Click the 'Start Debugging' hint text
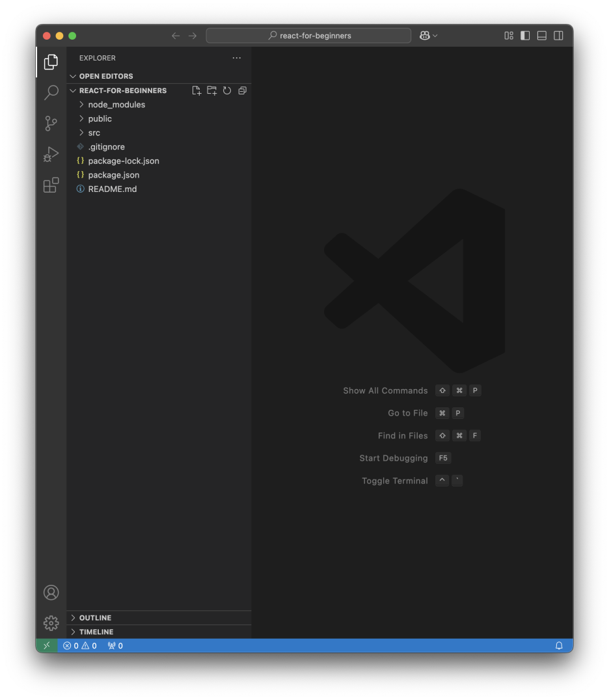The width and height of the screenshot is (609, 700). [x=394, y=458]
